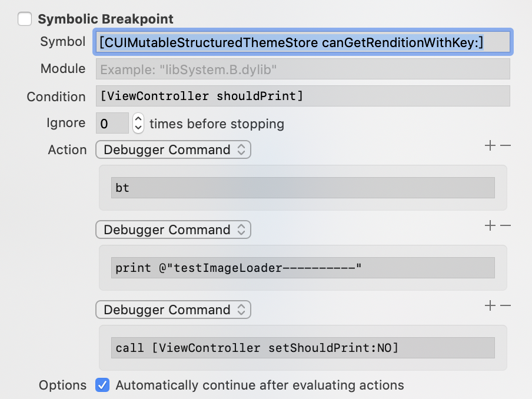Remove the setShouldPrint call action
The image size is (532, 399).
(505, 305)
